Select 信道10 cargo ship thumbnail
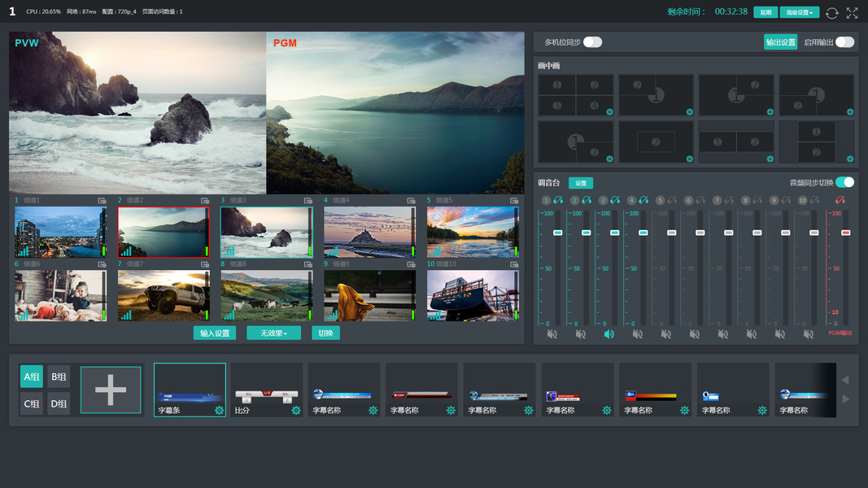868x488 pixels. coord(473,296)
